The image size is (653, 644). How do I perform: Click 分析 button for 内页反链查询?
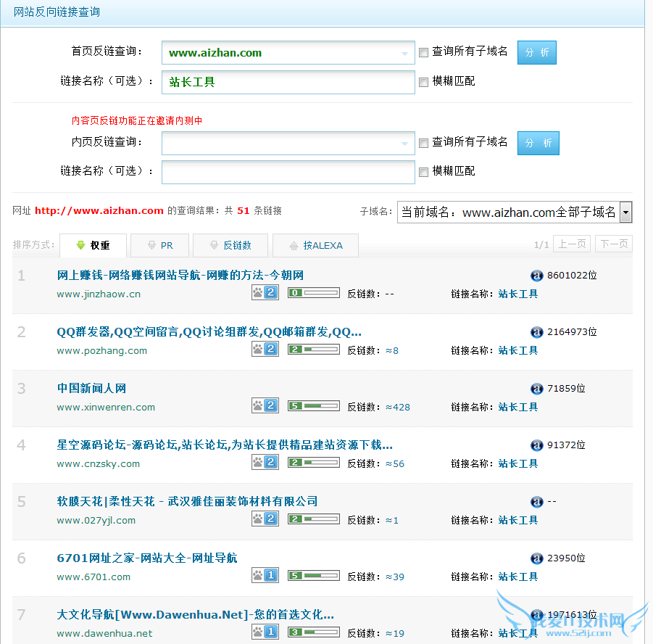pyautogui.click(x=538, y=143)
